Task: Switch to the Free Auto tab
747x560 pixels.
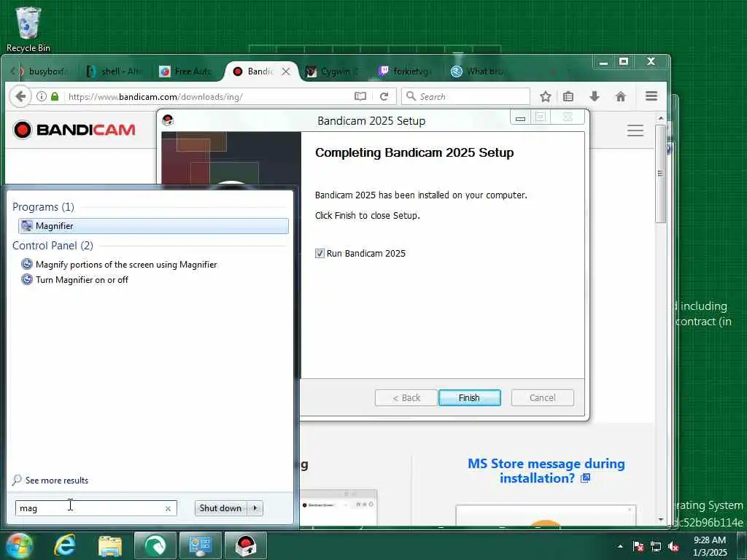Action: point(187,71)
